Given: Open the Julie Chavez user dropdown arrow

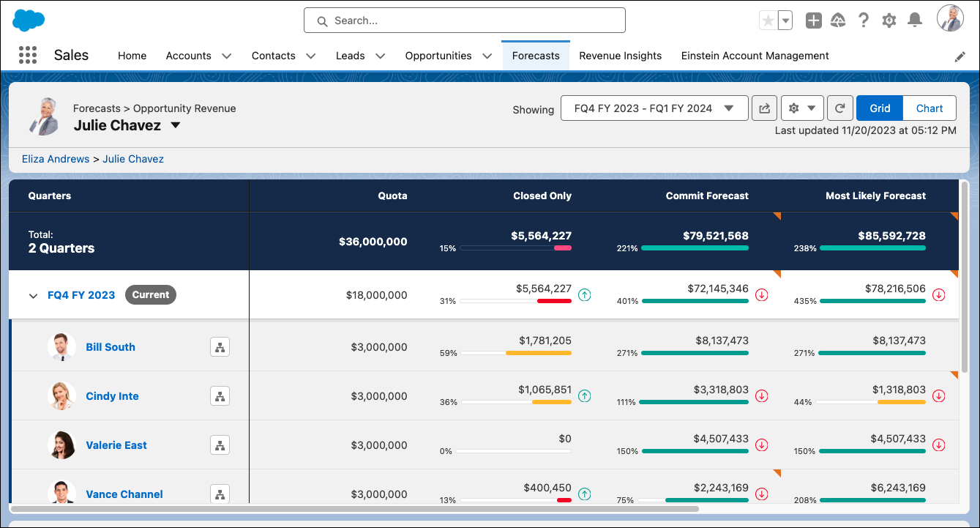Looking at the screenshot, I should click(176, 125).
